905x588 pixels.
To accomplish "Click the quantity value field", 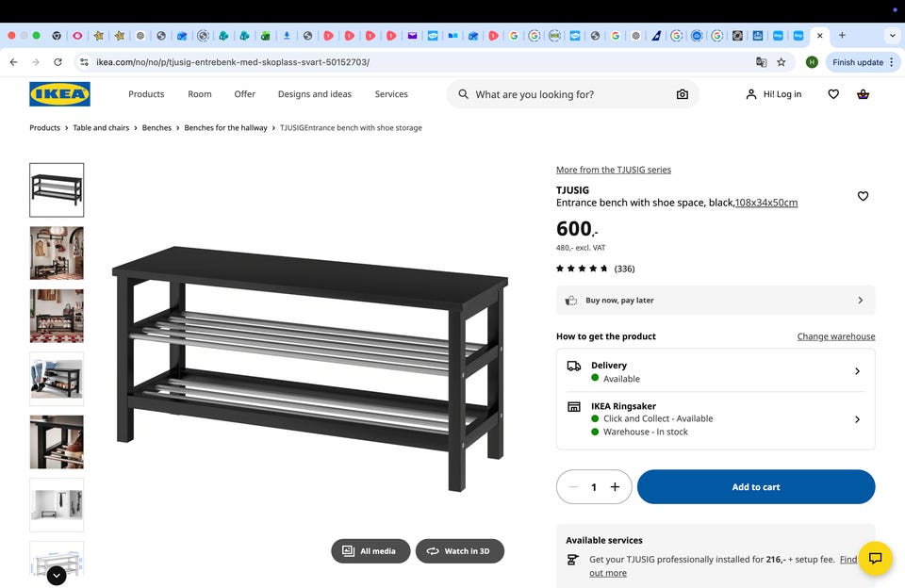I will [x=594, y=487].
